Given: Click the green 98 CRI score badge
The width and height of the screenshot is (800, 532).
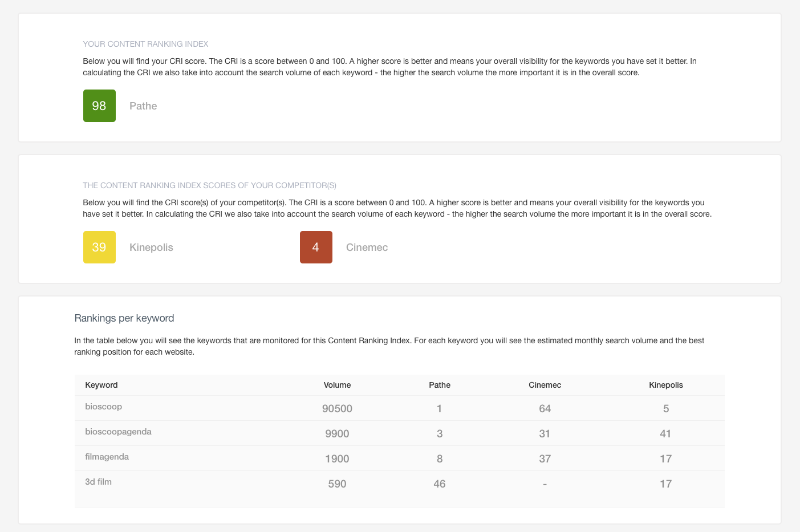Looking at the screenshot, I should point(99,105).
